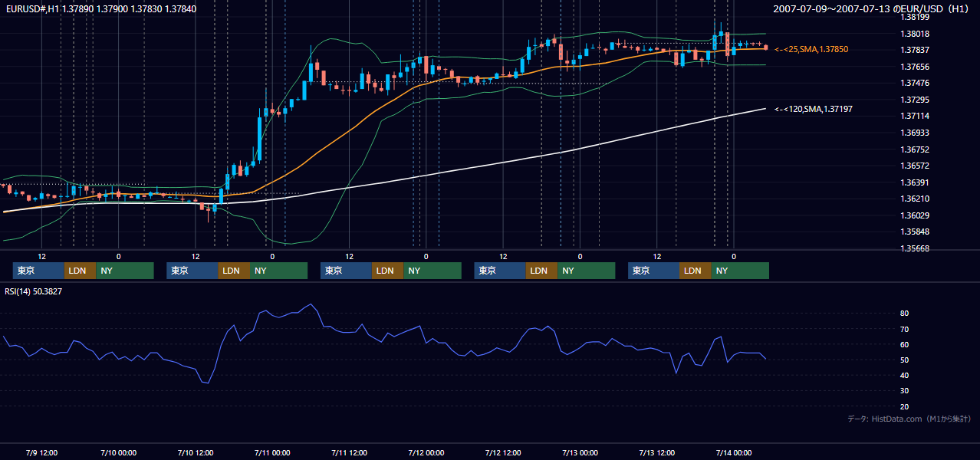The image size is (980, 460).
Task: Click the RSI scale value 40
Action: click(x=905, y=375)
